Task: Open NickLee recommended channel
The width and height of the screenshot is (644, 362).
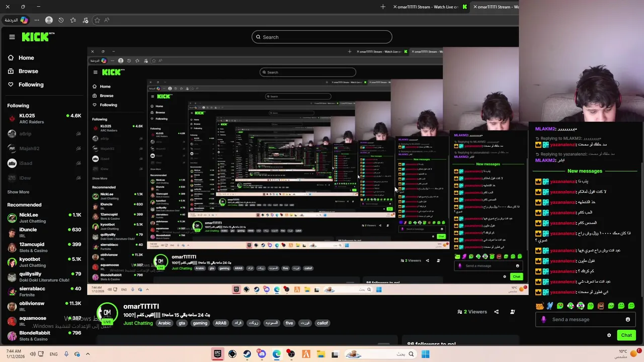Action: point(44,218)
